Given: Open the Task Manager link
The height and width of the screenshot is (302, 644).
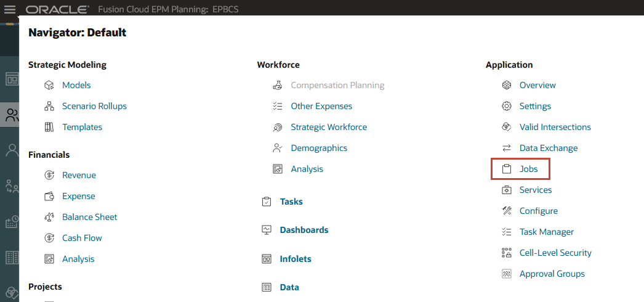Looking at the screenshot, I should (x=546, y=232).
